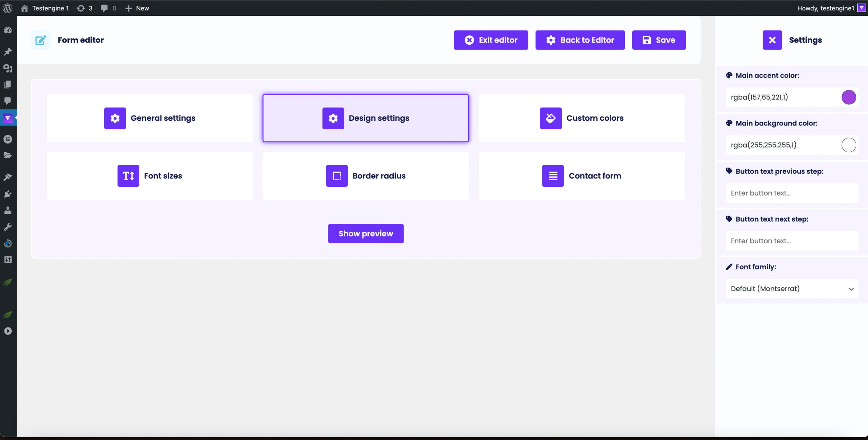Screen dimensions: 868x440
Task: Close the Settings panel with the X
Action: (x=772, y=40)
